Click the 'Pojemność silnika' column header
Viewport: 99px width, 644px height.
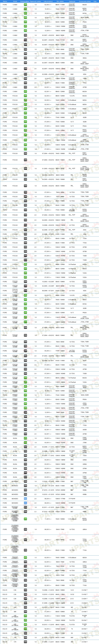click(x=35, y=1)
